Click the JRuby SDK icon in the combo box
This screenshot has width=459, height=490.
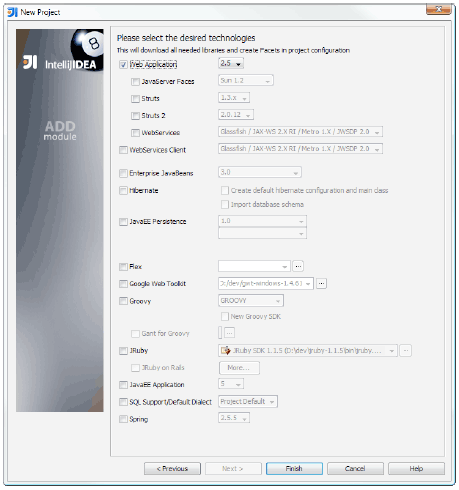click(x=226, y=350)
